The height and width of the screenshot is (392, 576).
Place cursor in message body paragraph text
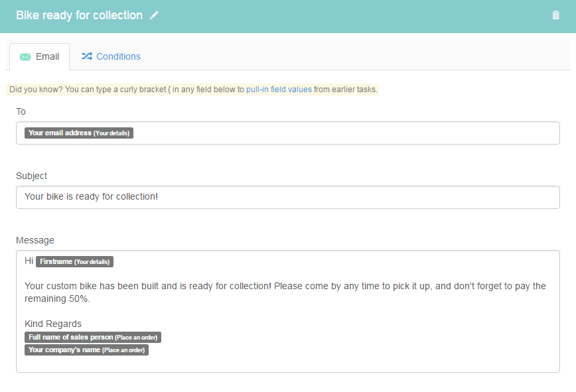pyautogui.click(x=285, y=292)
